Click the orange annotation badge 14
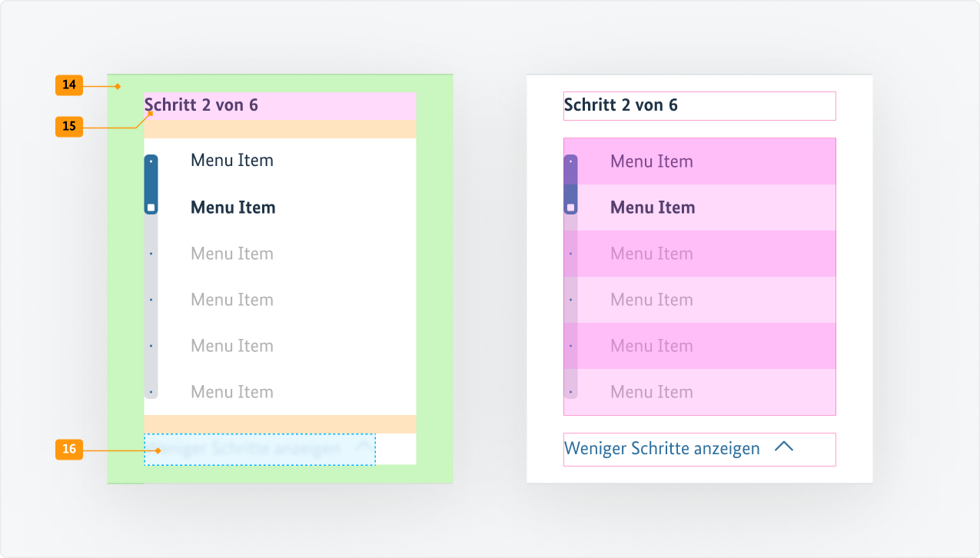This screenshot has width=980, height=558. pos(69,85)
